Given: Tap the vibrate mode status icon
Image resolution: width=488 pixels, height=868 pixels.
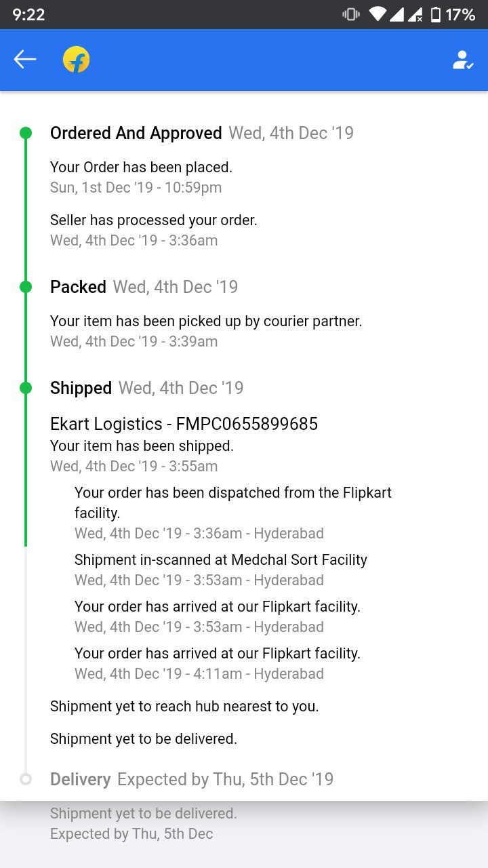Looking at the screenshot, I should click(351, 14).
